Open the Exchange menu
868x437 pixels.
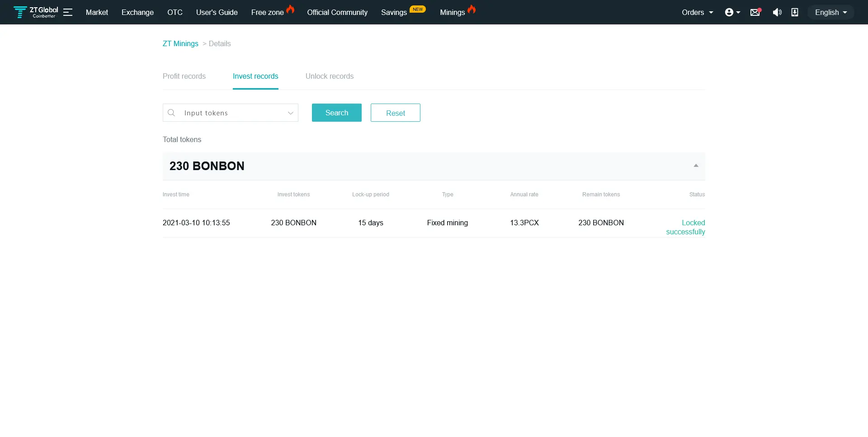[x=137, y=12]
